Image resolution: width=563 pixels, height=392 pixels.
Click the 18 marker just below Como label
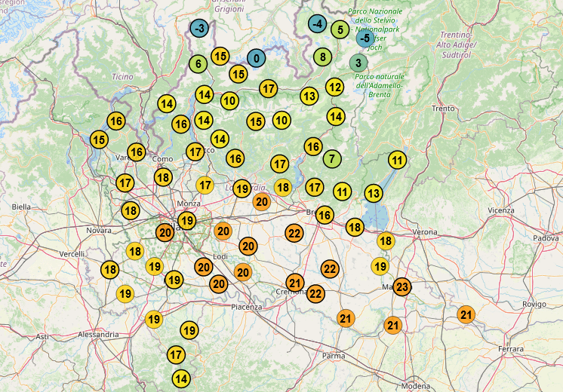163,177
